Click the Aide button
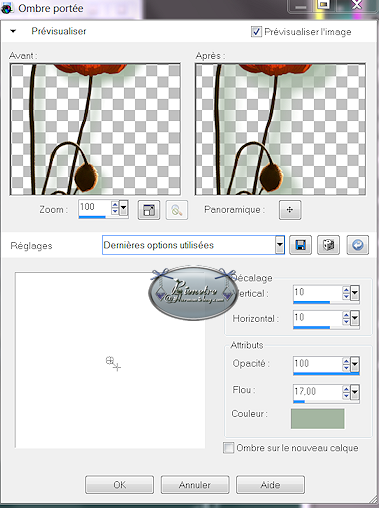Image resolution: width=379 pixels, height=508 pixels. tap(270, 485)
